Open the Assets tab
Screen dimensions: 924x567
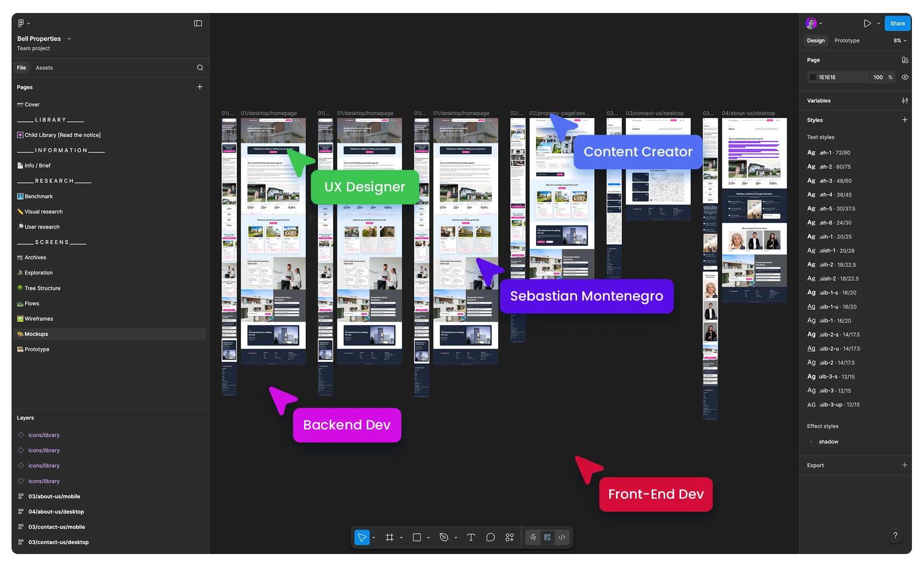click(x=44, y=68)
